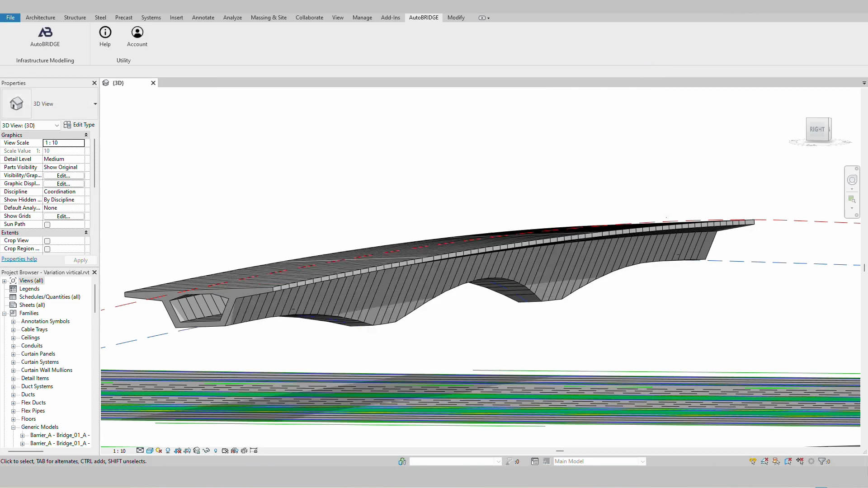Open the Massing & Site tab
Viewport: 868px width, 488px height.
pos(269,18)
